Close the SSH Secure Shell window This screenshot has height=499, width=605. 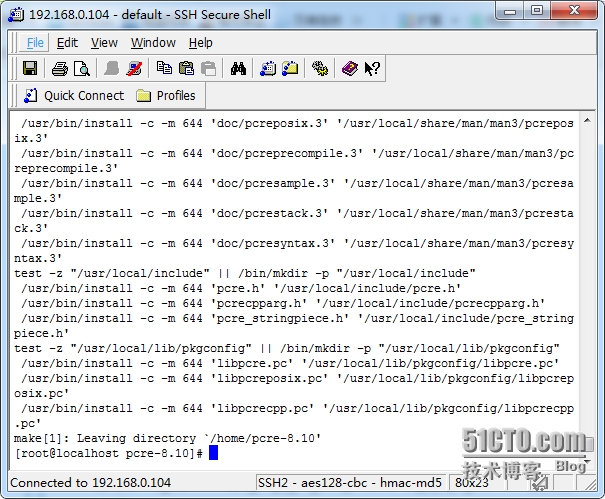[574, 11]
